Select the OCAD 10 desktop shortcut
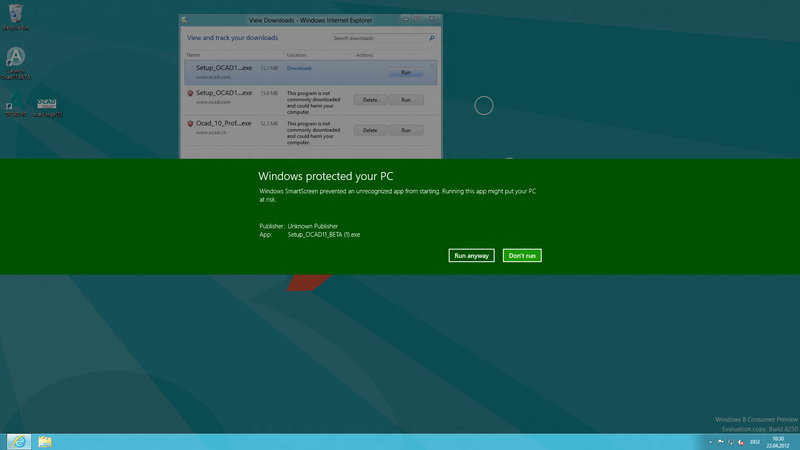The height and width of the screenshot is (450, 800). [16, 105]
